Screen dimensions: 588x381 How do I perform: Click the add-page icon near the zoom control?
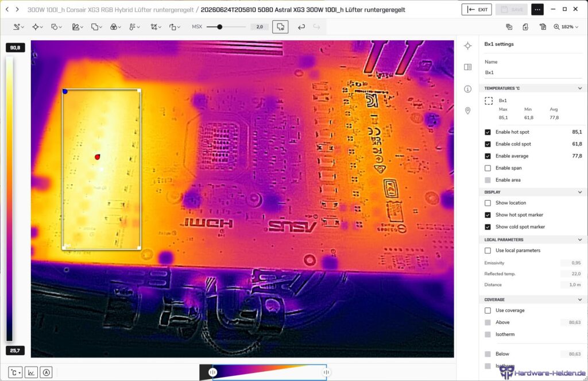[543, 27]
